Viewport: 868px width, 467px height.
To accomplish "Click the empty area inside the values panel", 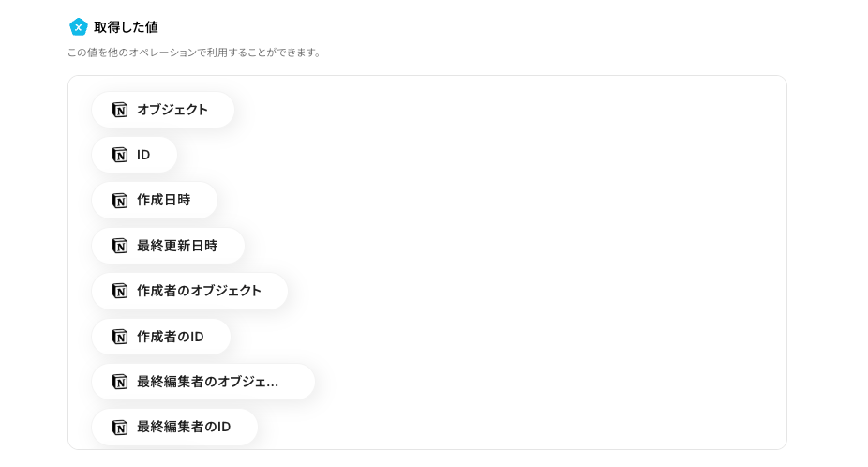I will pyautogui.click(x=562, y=263).
